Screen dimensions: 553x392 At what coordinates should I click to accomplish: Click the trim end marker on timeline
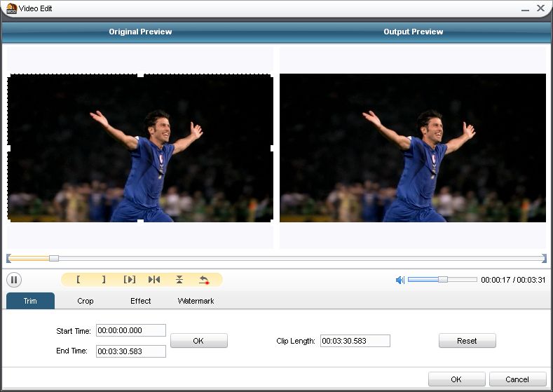coord(544,259)
